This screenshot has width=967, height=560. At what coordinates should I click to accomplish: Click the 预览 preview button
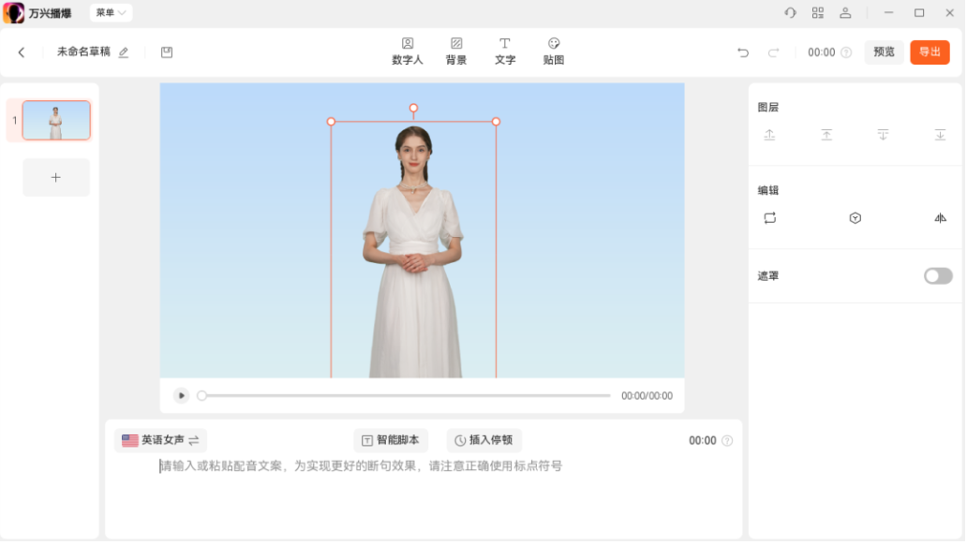click(x=883, y=52)
